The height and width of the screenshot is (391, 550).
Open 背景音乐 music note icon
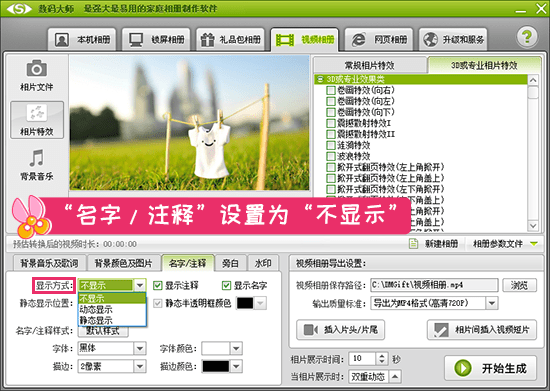pos(36,165)
